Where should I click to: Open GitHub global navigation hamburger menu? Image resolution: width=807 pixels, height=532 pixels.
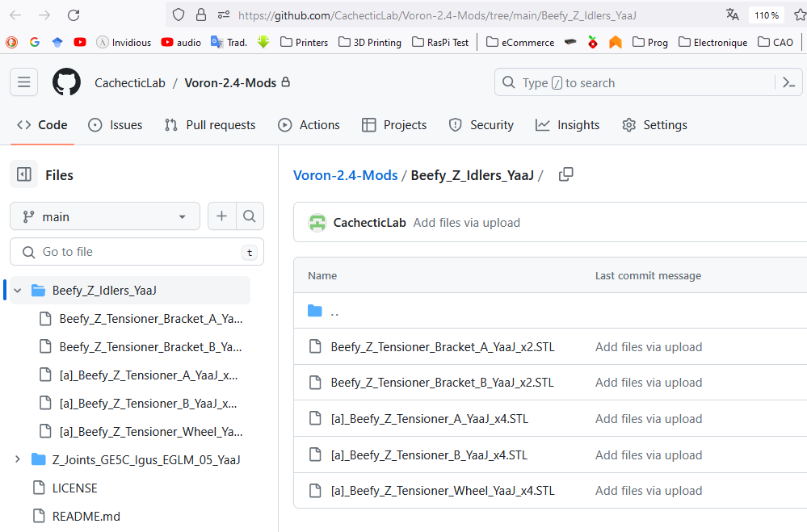point(23,82)
